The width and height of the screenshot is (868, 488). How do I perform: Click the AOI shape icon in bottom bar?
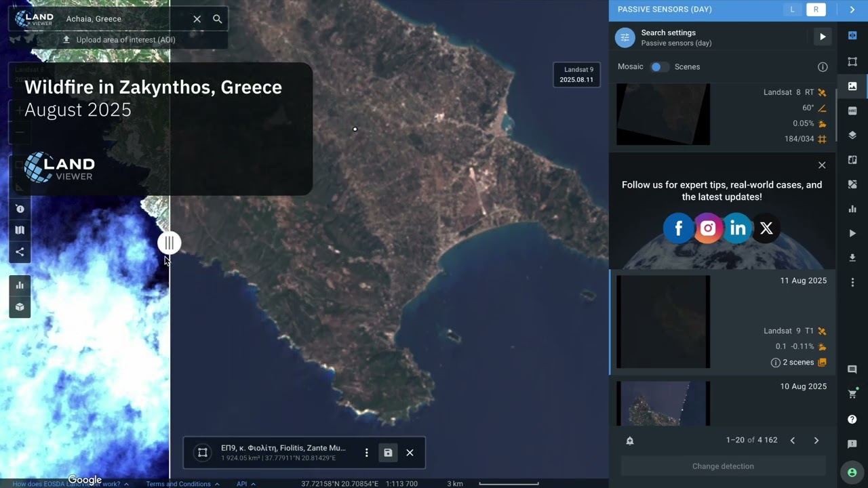click(203, 453)
